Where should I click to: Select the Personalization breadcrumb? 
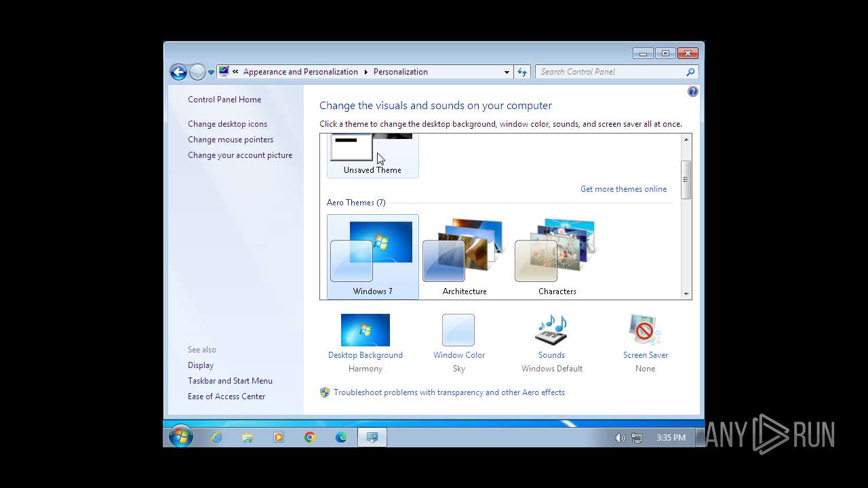(x=400, y=72)
